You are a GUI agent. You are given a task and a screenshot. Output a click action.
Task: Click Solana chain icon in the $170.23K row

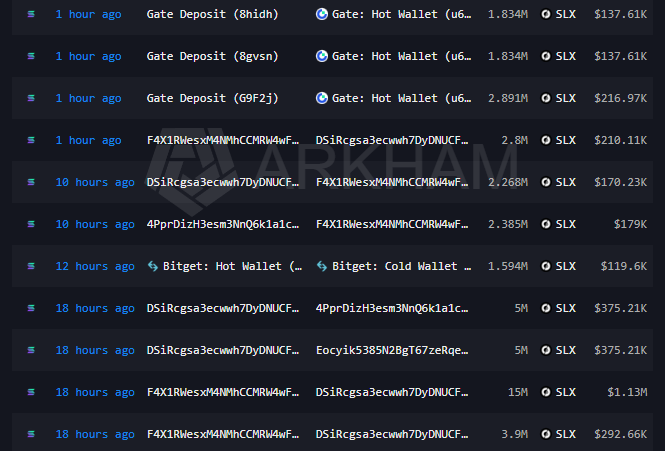pos(31,182)
